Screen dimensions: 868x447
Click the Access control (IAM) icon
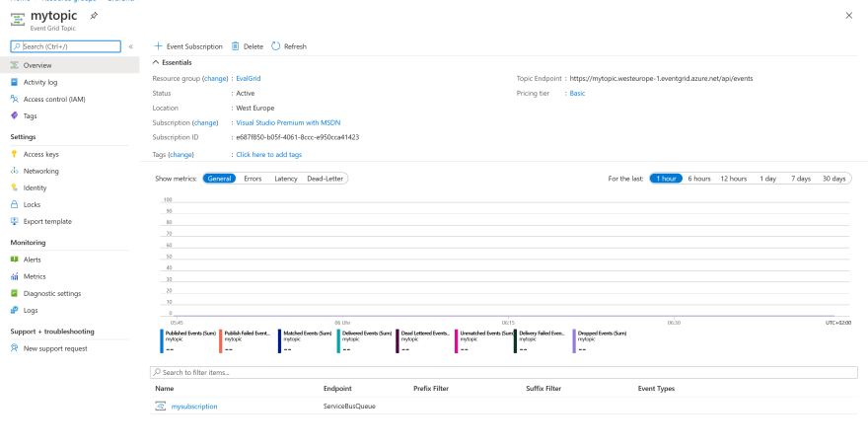15,99
